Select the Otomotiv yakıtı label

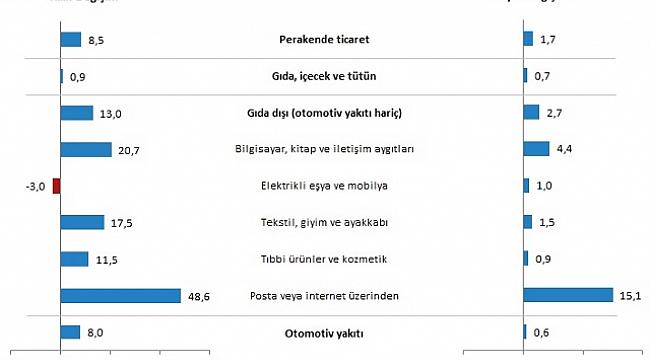(x=324, y=333)
